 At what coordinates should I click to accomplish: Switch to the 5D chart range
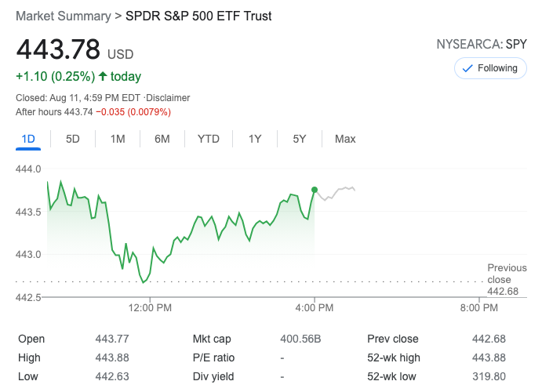73,139
